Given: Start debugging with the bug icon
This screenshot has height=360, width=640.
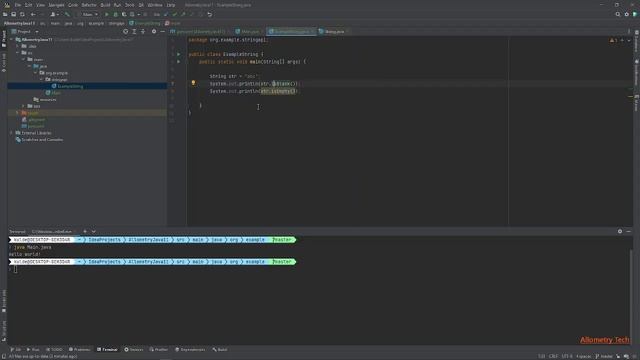Looking at the screenshot, I should pos(116,14).
